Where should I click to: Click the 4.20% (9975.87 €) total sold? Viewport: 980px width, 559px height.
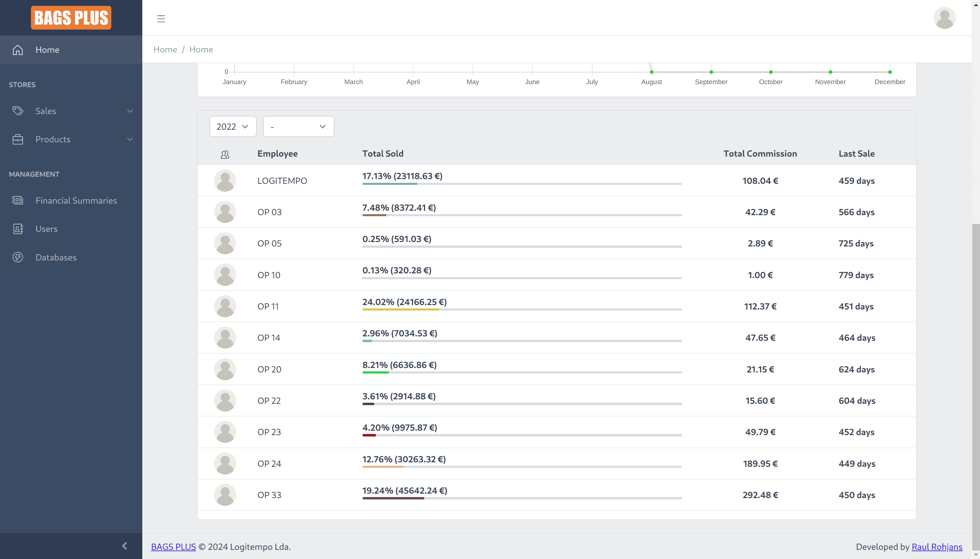(x=400, y=427)
